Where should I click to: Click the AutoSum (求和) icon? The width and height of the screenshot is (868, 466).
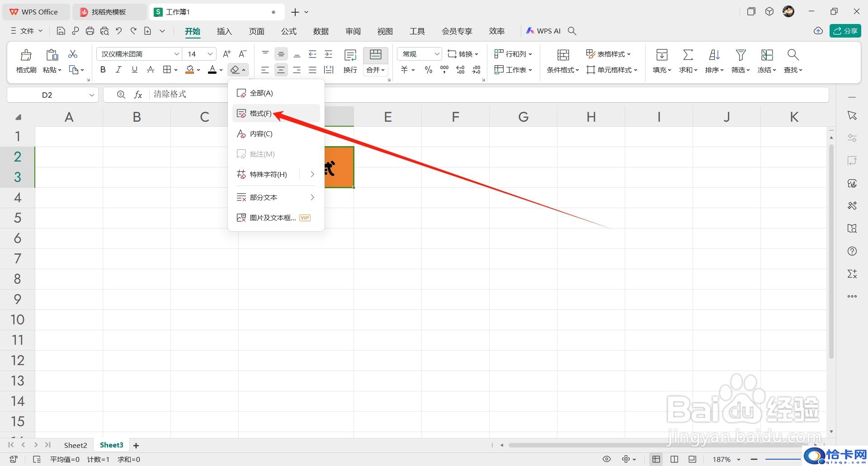[x=688, y=55]
